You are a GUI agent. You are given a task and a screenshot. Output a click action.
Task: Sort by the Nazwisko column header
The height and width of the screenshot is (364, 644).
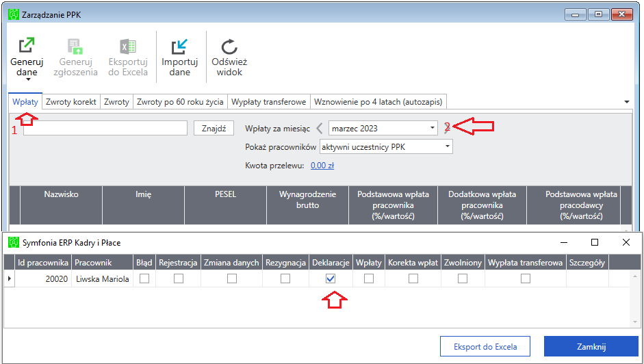point(61,205)
